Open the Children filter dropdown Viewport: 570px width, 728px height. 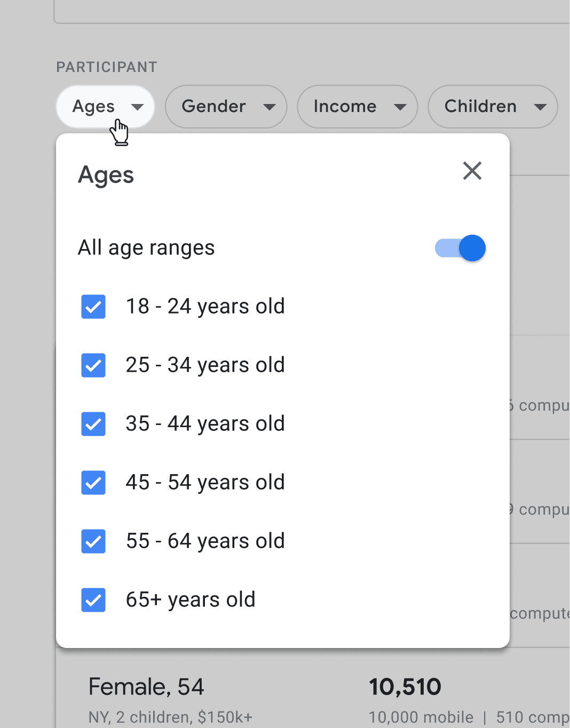coord(491,107)
